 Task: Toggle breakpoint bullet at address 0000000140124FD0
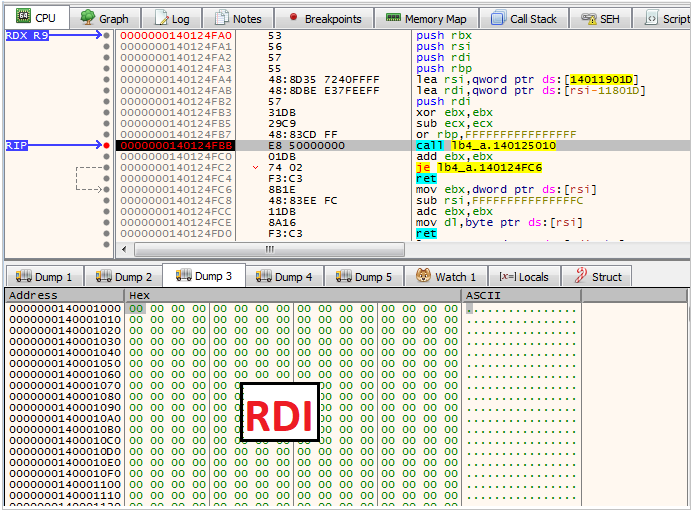click(106, 234)
